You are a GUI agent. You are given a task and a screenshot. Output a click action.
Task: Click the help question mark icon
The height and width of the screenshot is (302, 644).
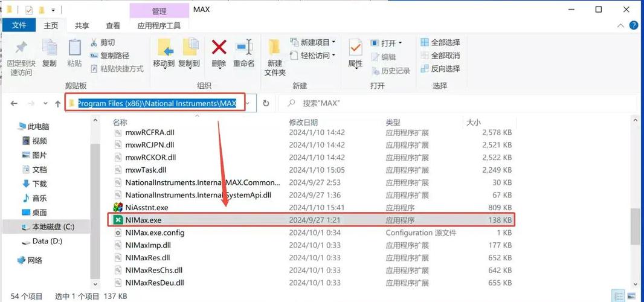[x=634, y=25]
